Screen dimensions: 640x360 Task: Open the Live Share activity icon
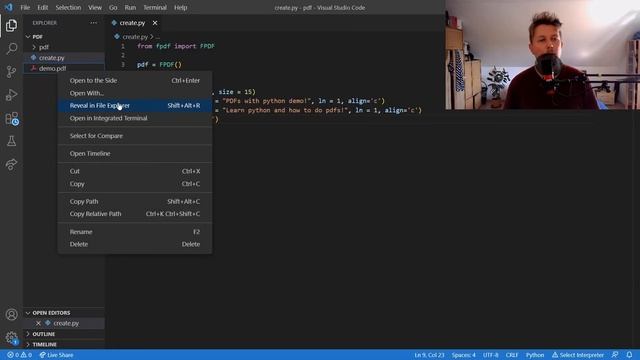[11, 164]
